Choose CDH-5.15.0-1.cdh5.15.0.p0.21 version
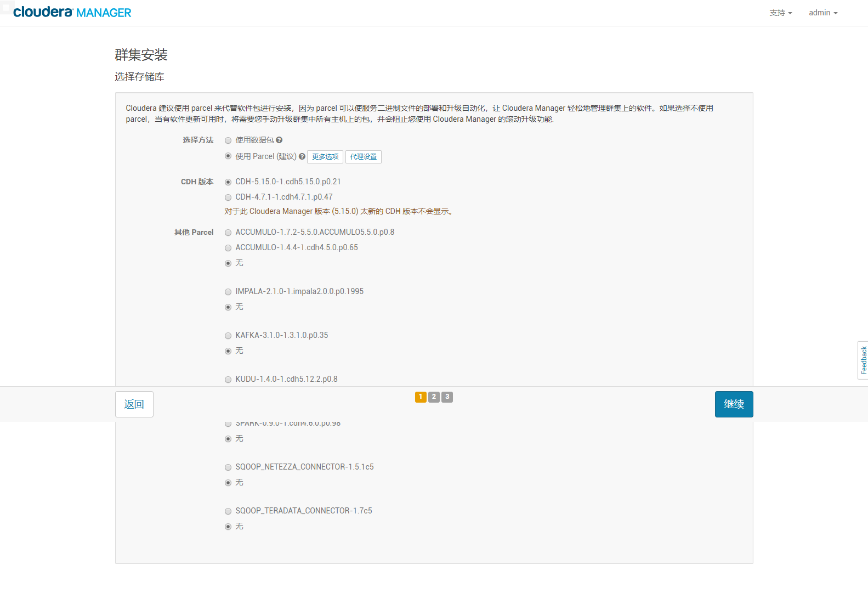 click(228, 182)
